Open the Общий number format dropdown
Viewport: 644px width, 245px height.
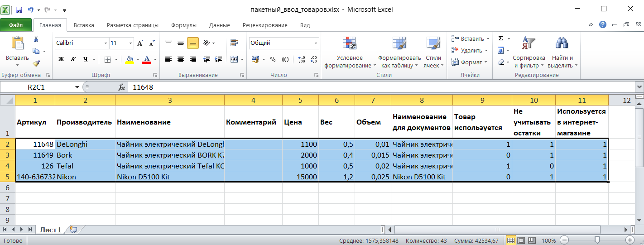tap(316, 43)
